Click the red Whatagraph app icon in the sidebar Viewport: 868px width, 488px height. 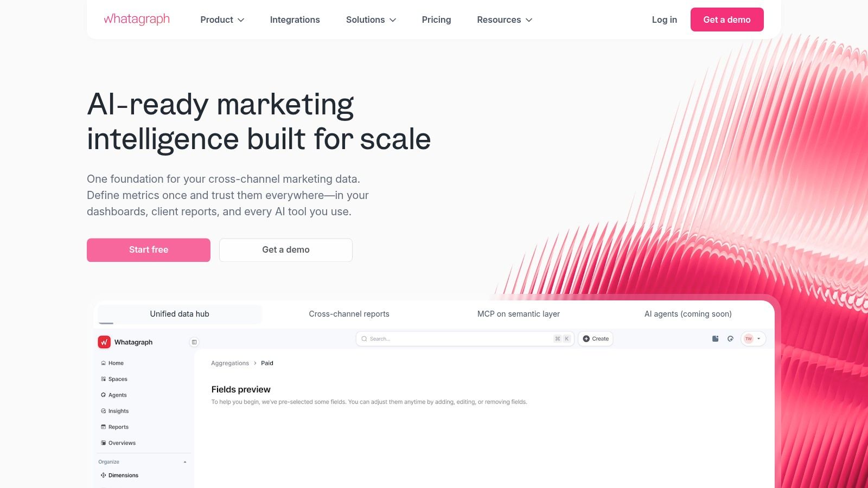click(x=104, y=342)
